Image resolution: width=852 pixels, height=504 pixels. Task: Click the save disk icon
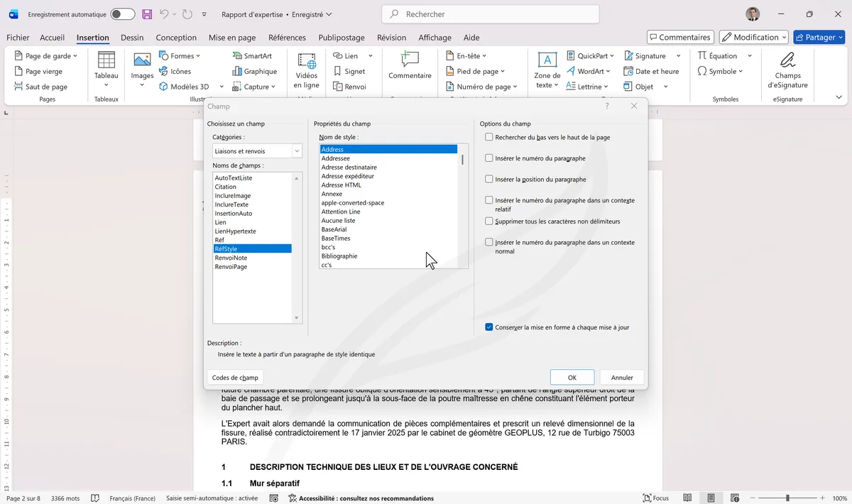147,14
